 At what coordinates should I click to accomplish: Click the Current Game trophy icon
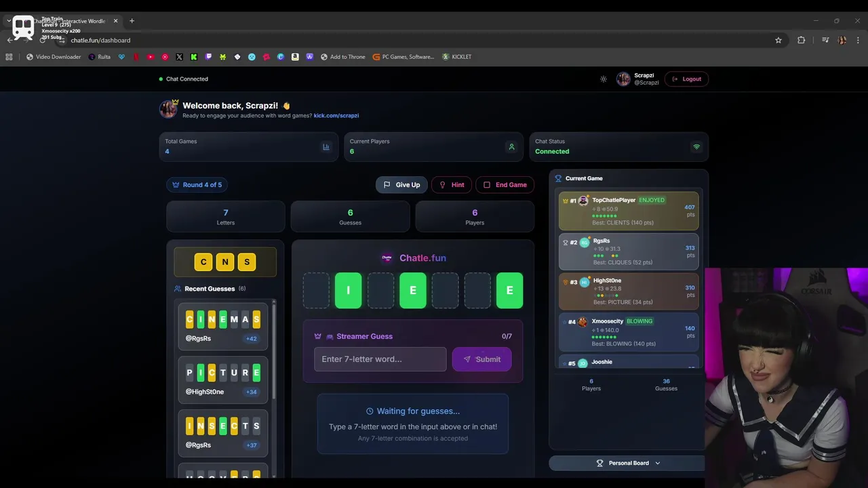click(558, 178)
